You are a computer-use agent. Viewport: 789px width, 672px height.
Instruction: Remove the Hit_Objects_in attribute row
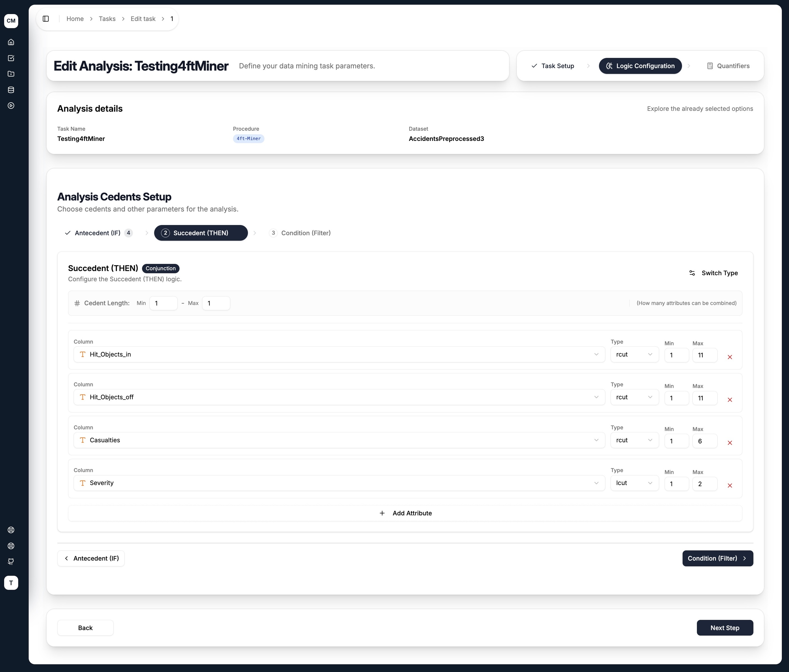[730, 357]
